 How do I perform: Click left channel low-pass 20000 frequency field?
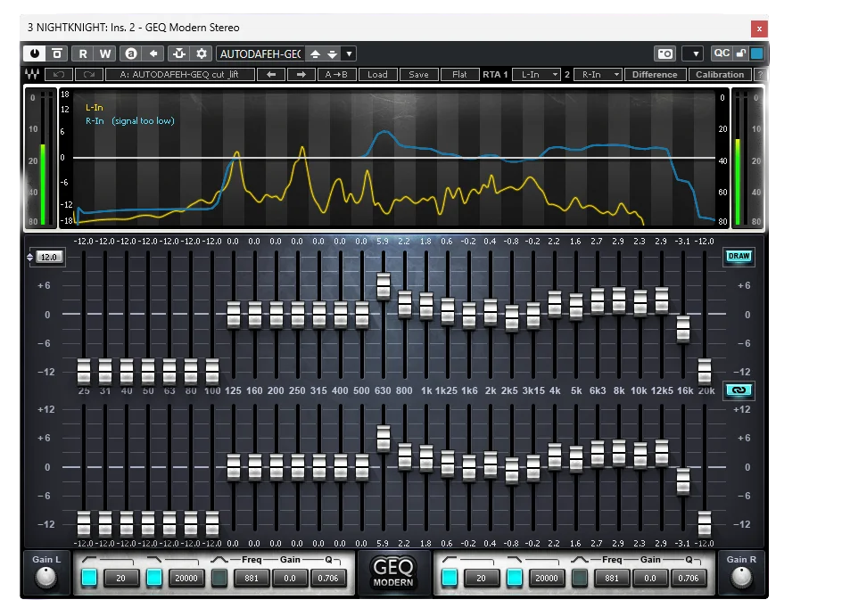click(186, 578)
